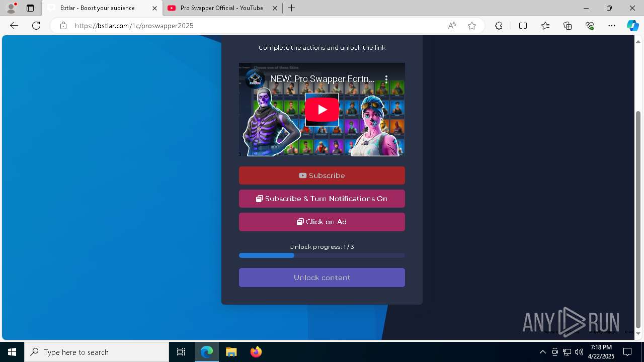Refresh the current page
This screenshot has width=644, height=362.
(x=36, y=26)
